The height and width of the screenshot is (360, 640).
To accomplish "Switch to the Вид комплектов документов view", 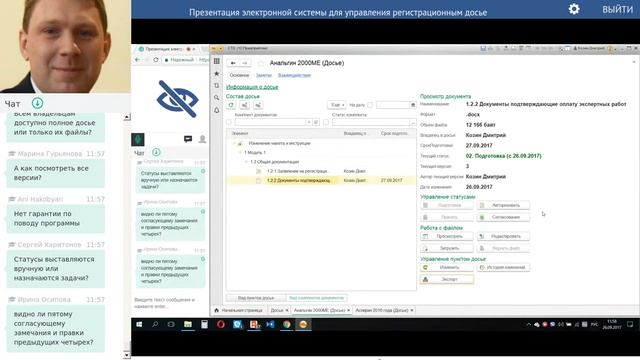I will [316, 298].
